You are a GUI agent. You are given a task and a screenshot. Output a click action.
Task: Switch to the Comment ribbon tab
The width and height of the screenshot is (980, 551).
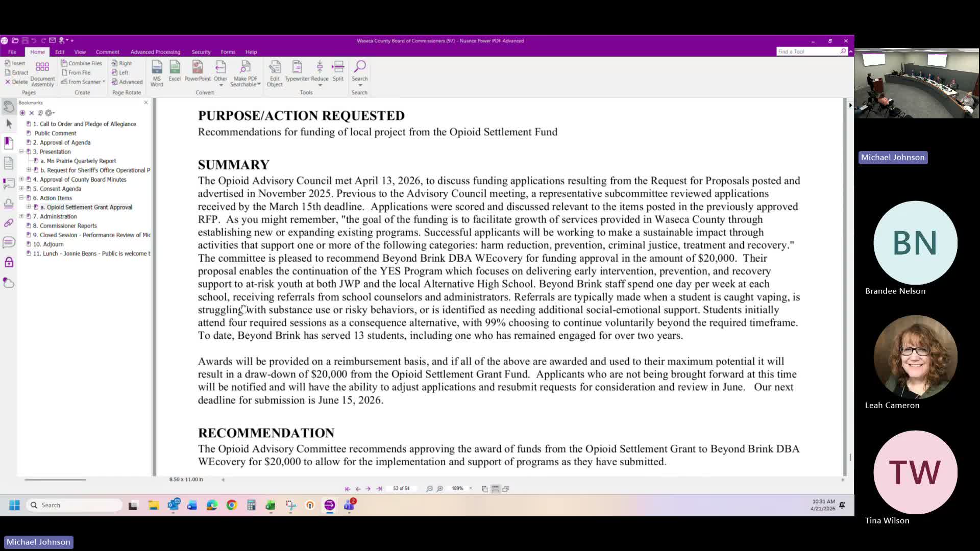(x=108, y=52)
